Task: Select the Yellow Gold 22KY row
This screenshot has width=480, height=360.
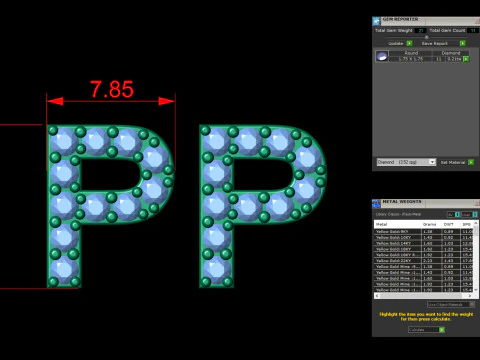Action: [423, 261]
